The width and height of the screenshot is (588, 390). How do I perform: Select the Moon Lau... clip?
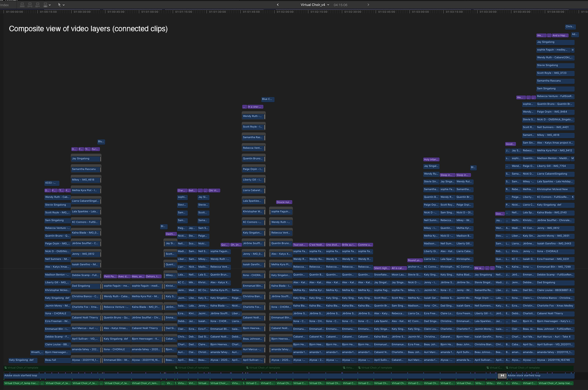[x=398, y=275]
